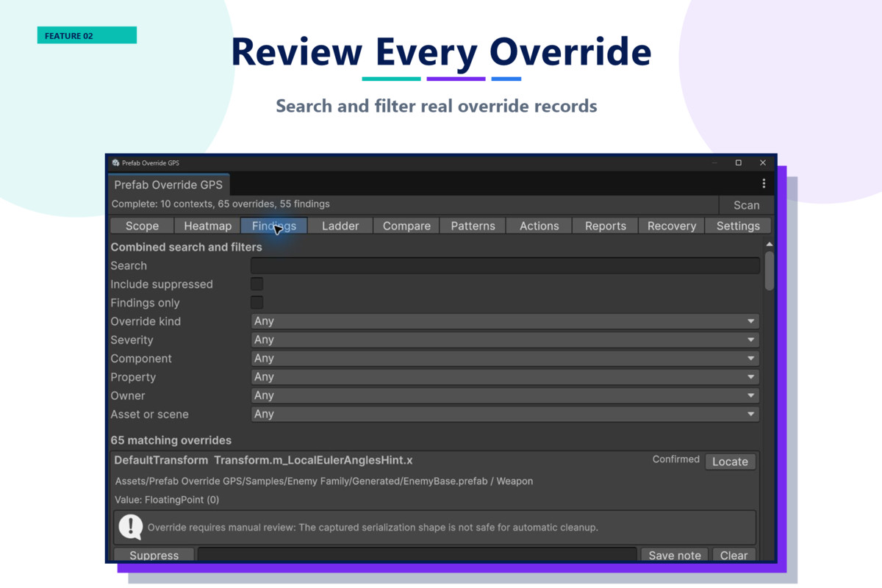Viewport: 882px width, 588px height.
Task: Click the Suppress button
Action: 154,555
